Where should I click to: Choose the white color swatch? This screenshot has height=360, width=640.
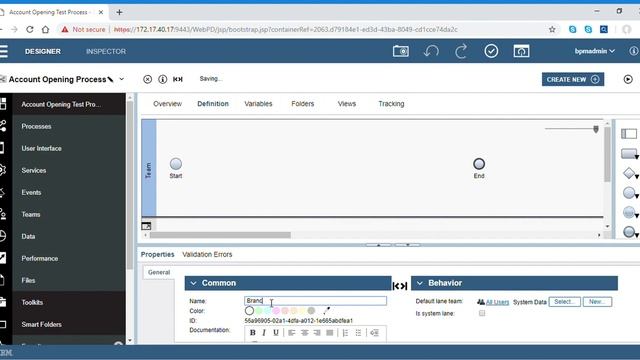[249, 311]
